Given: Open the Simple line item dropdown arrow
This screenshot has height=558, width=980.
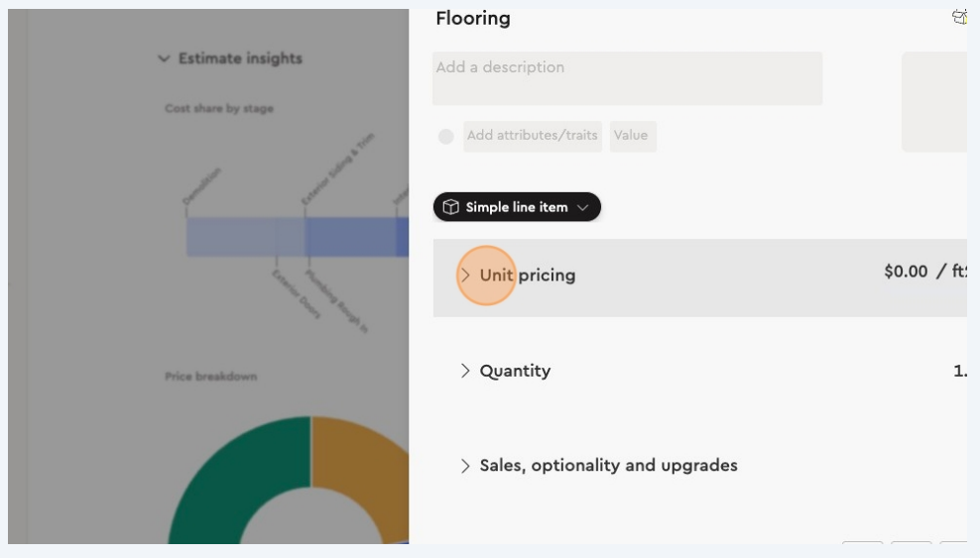Looking at the screenshot, I should tap(583, 207).
